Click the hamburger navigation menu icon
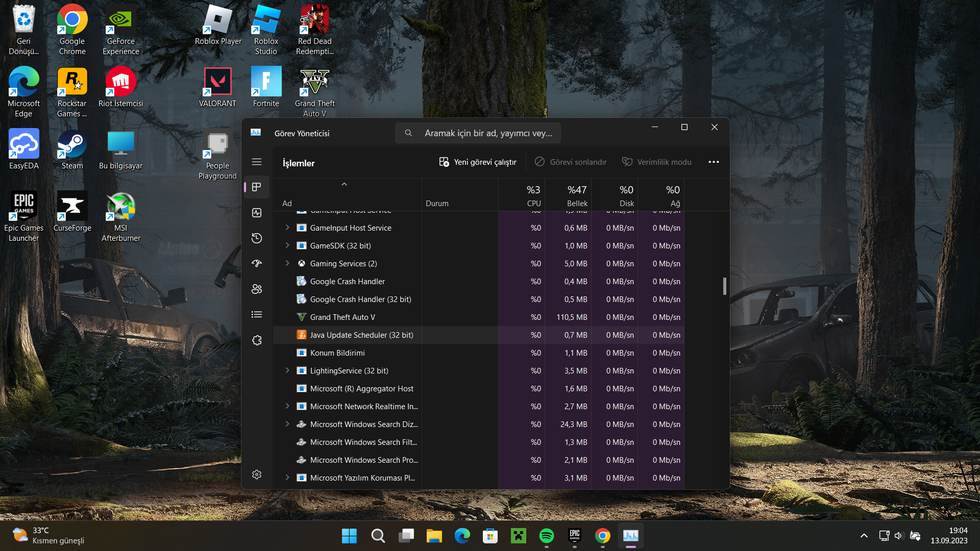 click(x=257, y=162)
